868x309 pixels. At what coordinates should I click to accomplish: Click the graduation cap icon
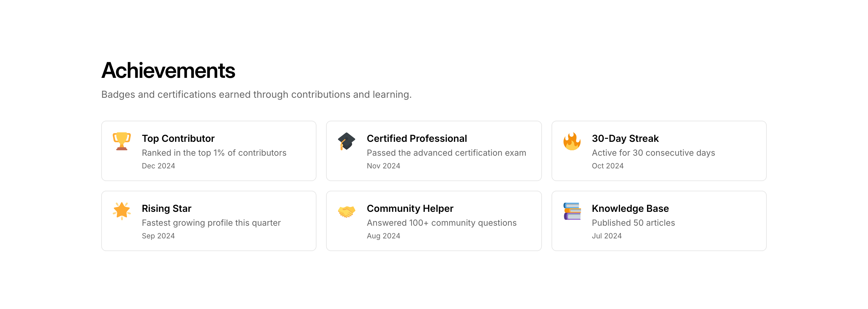pyautogui.click(x=346, y=141)
